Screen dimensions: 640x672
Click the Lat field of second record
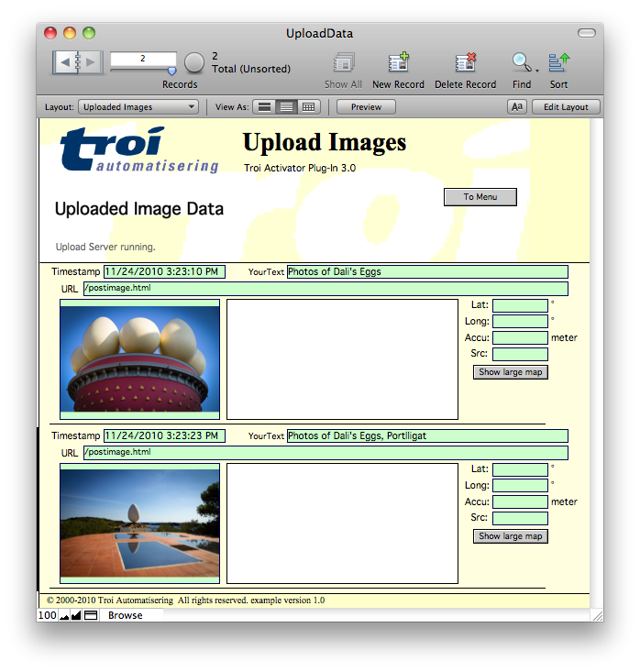[x=521, y=469]
